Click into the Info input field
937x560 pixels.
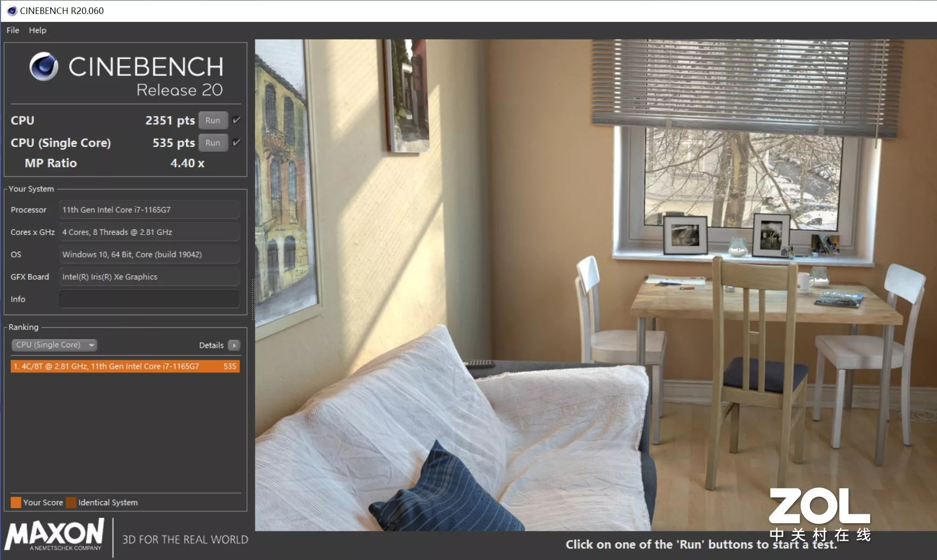(149, 299)
